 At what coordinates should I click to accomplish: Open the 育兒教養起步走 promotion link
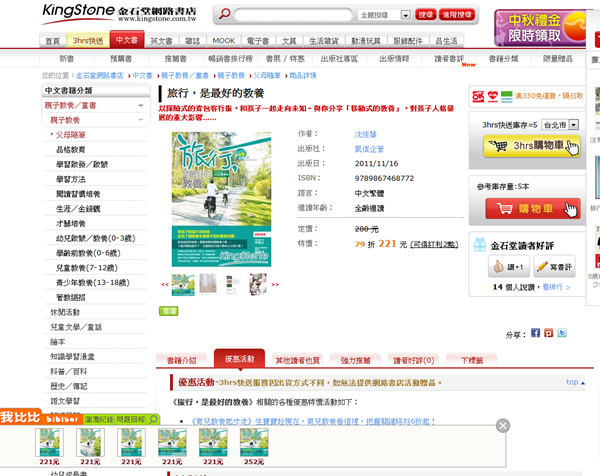313,421
